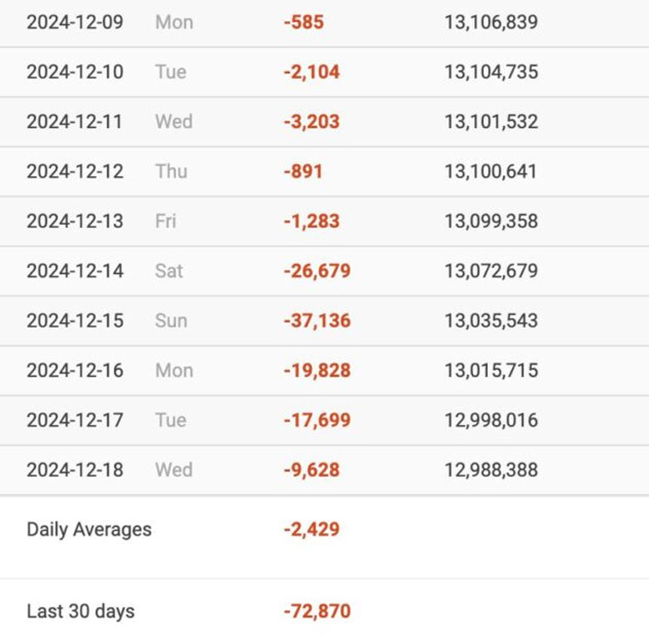Select the 13,072,679 total value
This screenshot has height=644, width=649.
click(490, 271)
